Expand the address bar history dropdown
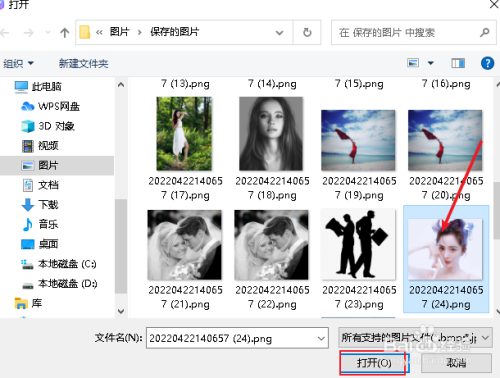 tap(279, 32)
